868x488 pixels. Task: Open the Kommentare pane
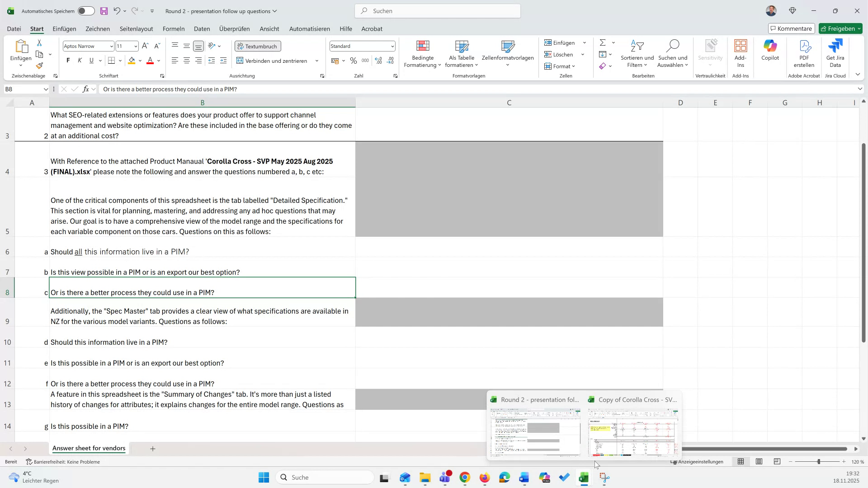(791, 28)
